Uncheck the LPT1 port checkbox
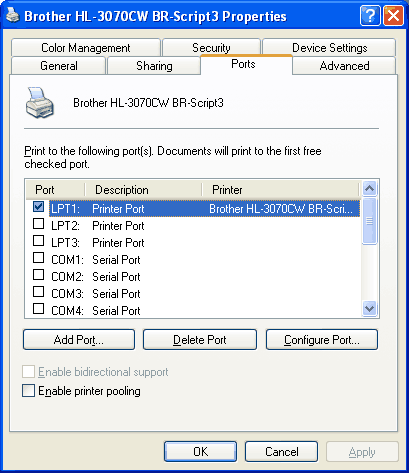 pyautogui.click(x=39, y=207)
